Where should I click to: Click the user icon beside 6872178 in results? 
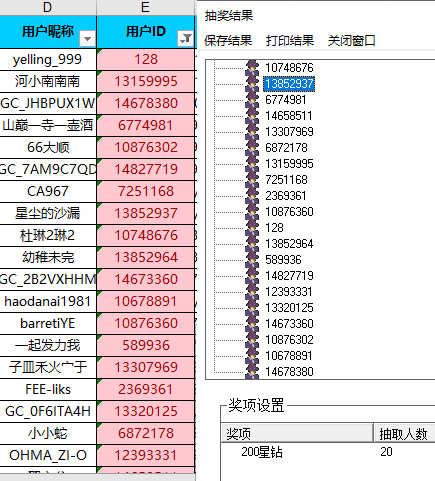[x=252, y=148]
